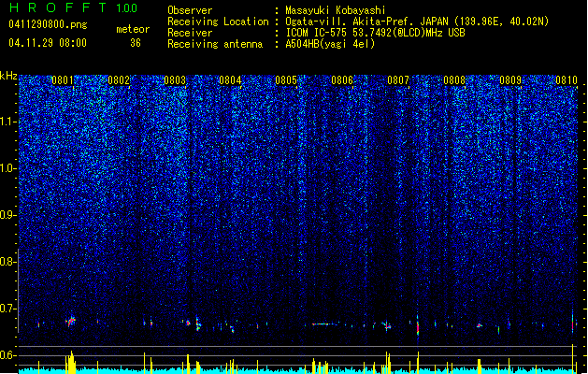Click the 0802 time marker
588x374 pixels.
pyautogui.click(x=119, y=80)
